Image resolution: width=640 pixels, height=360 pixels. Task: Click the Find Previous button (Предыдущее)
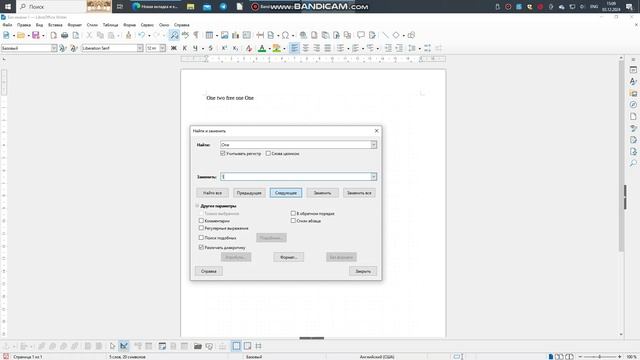[249, 193]
